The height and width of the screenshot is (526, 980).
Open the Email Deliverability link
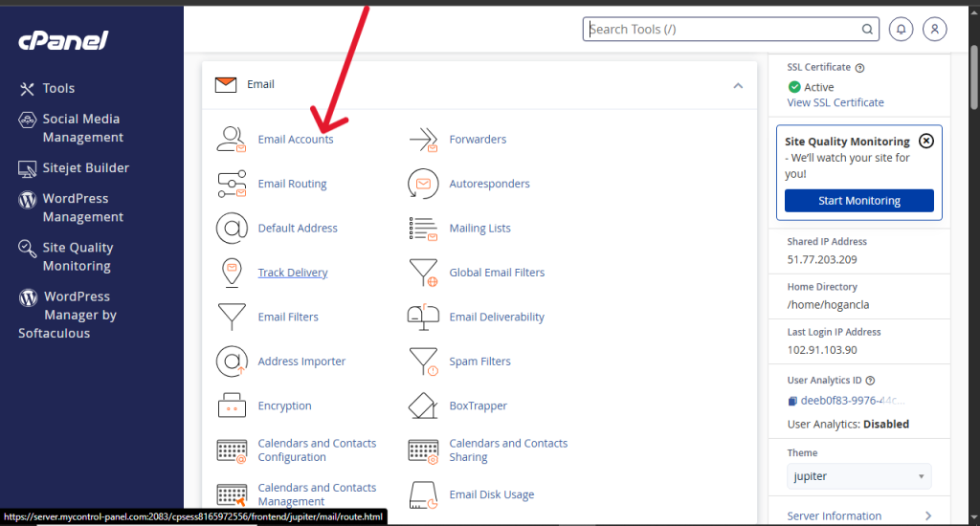(x=497, y=317)
